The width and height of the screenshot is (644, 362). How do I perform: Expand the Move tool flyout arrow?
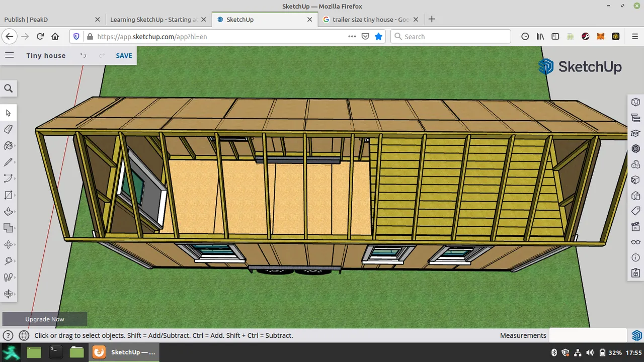point(16,244)
